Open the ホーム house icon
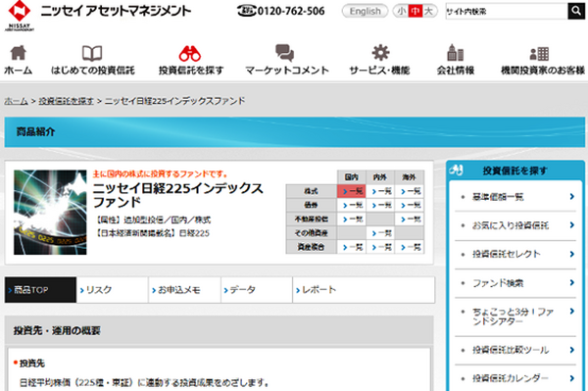588x391 pixels. tap(18, 53)
